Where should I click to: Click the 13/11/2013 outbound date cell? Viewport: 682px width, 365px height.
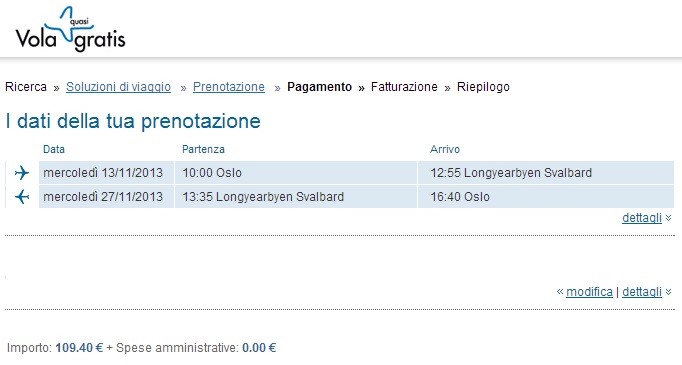coord(107,173)
